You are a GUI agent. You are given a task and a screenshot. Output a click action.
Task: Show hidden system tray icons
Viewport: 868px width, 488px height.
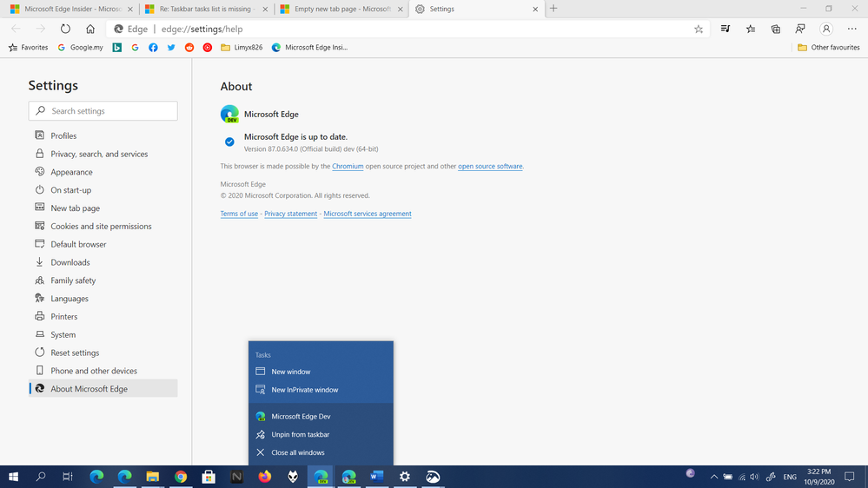click(x=714, y=477)
